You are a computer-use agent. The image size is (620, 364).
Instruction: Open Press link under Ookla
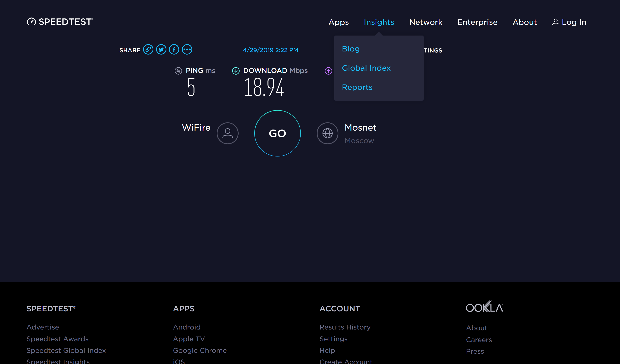(475, 351)
